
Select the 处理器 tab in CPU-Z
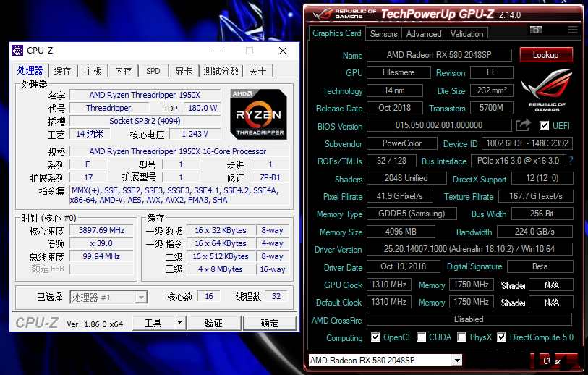coord(30,70)
